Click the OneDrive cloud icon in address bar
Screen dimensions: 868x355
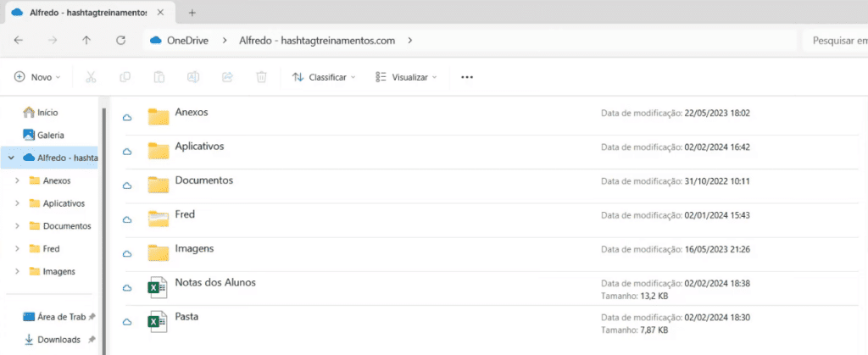coord(156,41)
